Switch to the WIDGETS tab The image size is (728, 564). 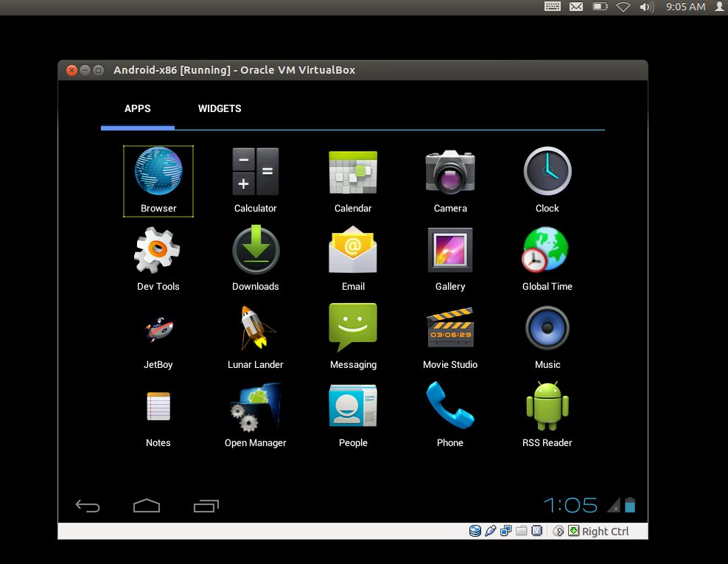pyautogui.click(x=220, y=108)
